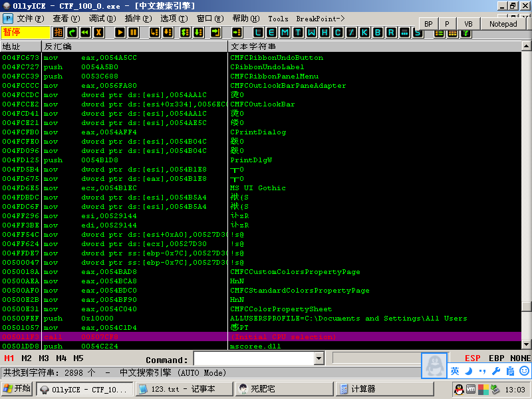This screenshot has width=532, height=399.
Task: Select the M2 memory tab
Action: (27, 358)
